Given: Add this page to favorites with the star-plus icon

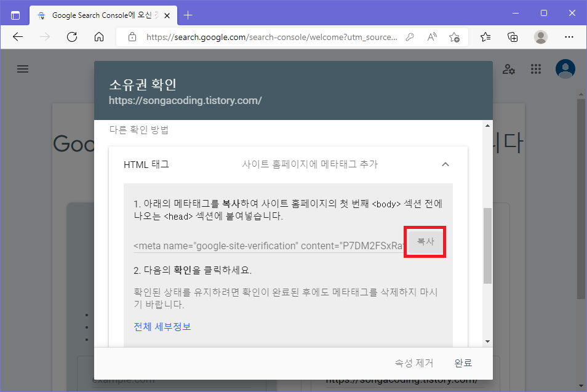Looking at the screenshot, I should (454, 37).
